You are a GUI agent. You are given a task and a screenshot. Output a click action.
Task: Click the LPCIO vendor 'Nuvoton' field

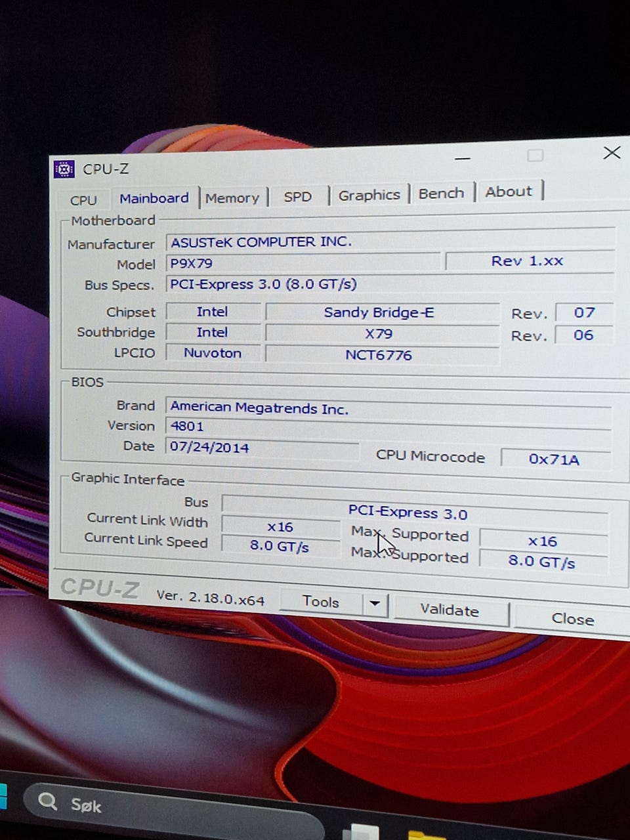coord(213,353)
